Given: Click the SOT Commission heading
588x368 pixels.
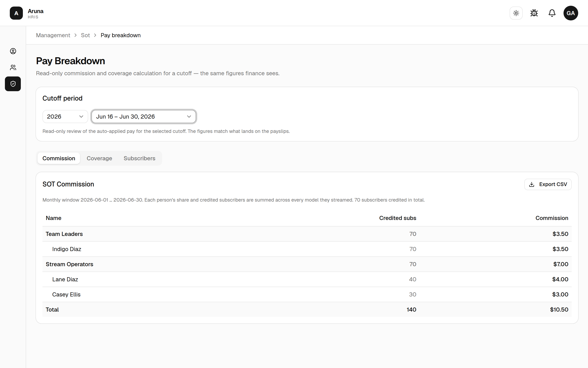Looking at the screenshot, I should 68,184.
